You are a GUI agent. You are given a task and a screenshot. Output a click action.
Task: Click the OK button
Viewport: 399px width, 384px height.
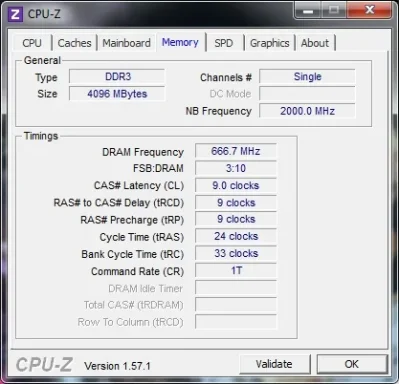[352, 364]
